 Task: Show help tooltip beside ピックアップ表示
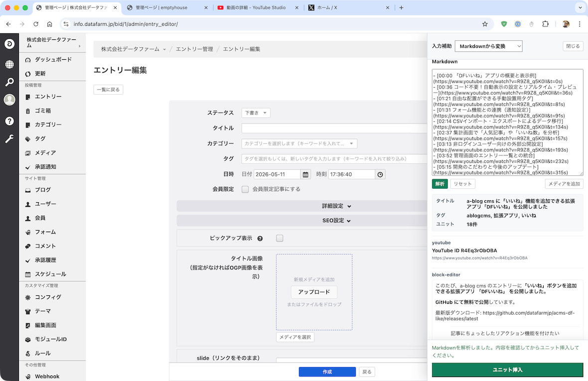tap(260, 238)
